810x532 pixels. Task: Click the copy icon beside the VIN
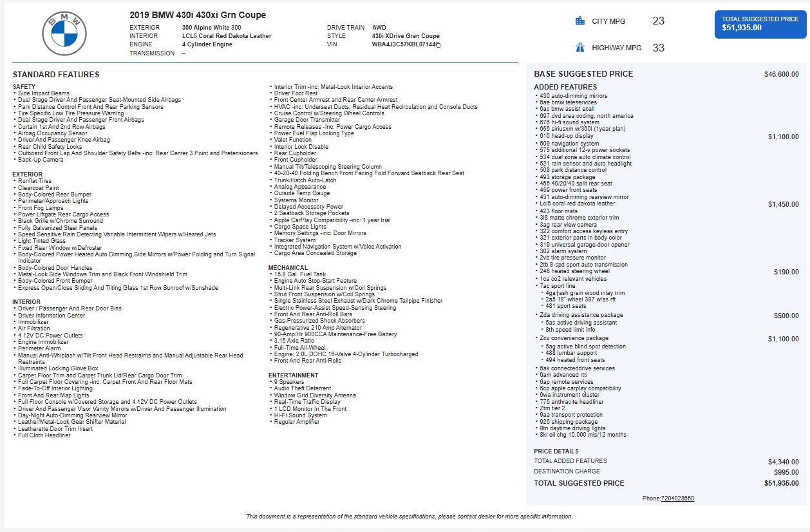pos(438,45)
